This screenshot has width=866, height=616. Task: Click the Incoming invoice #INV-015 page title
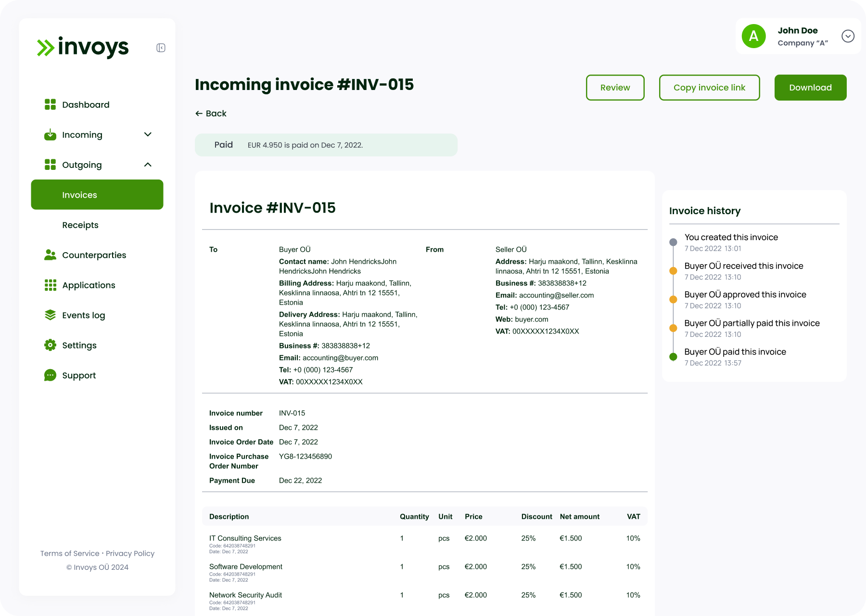click(x=304, y=85)
